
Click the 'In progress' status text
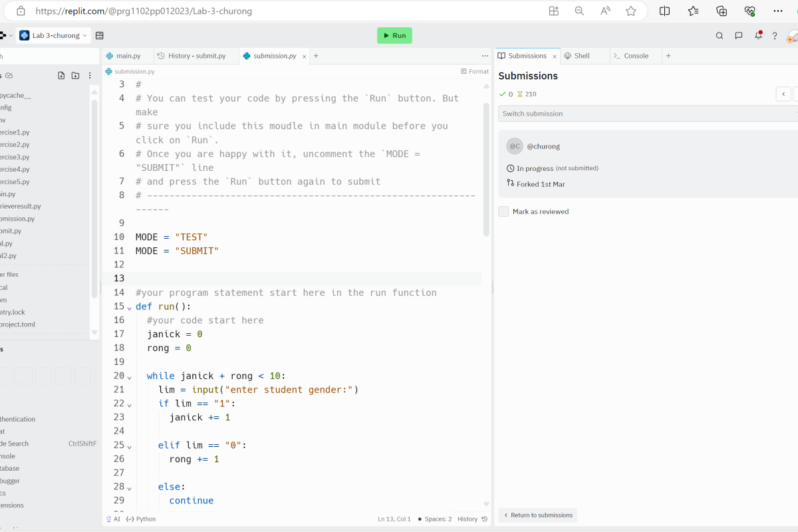pos(535,168)
